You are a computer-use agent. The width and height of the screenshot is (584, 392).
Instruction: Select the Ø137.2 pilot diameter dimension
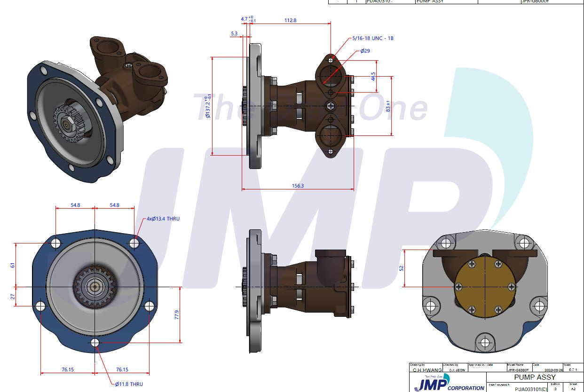click(208, 106)
